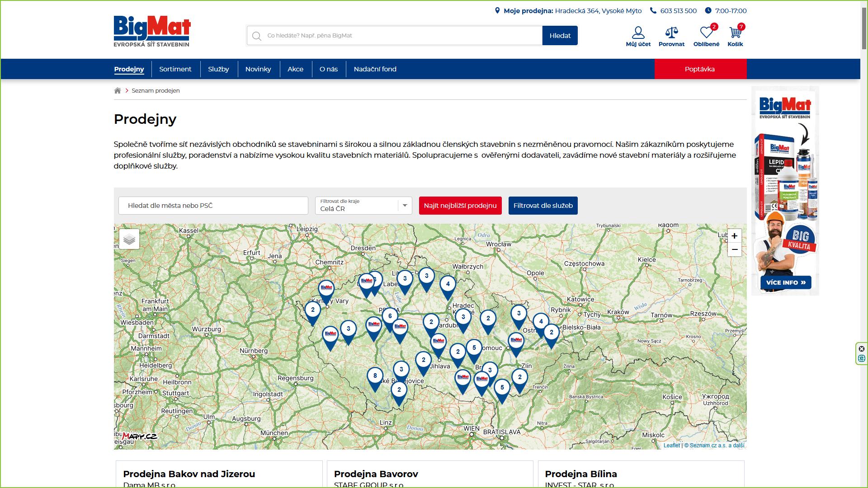Click cluster marker 4 north of Hradec

[448, 288]
